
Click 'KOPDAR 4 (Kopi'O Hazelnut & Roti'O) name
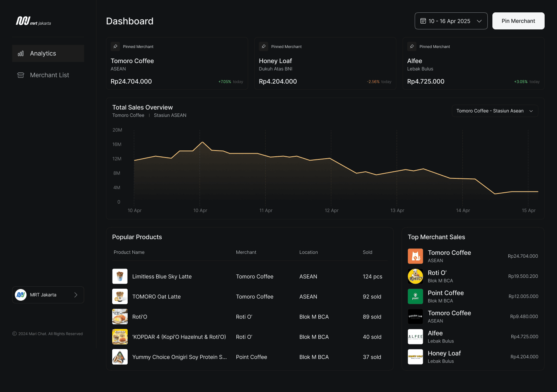179,337
